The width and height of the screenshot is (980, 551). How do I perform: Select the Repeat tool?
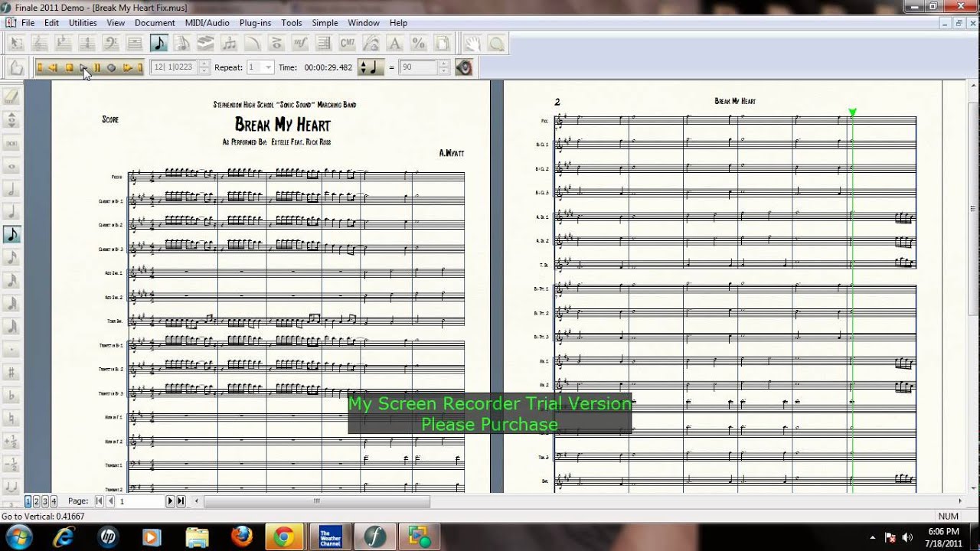click(324, 43)
